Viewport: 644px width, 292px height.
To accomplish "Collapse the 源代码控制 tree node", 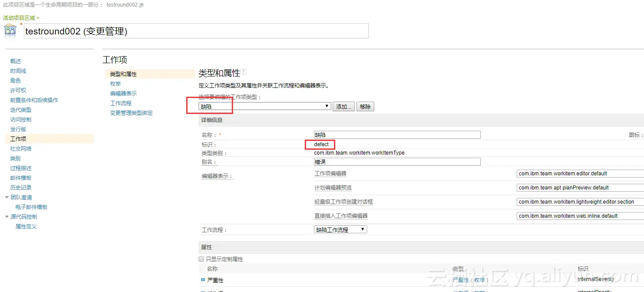I will point(7,216).
